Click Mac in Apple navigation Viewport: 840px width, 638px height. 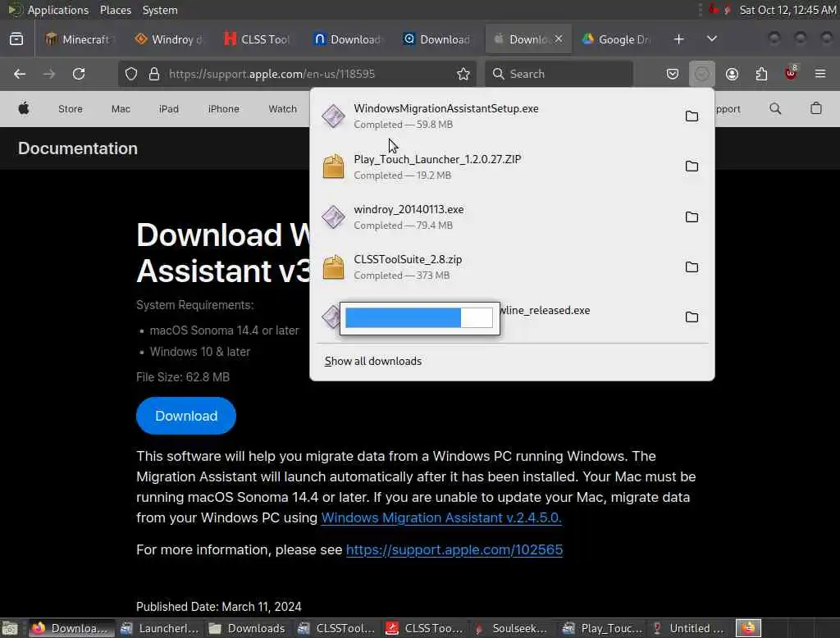121,109
